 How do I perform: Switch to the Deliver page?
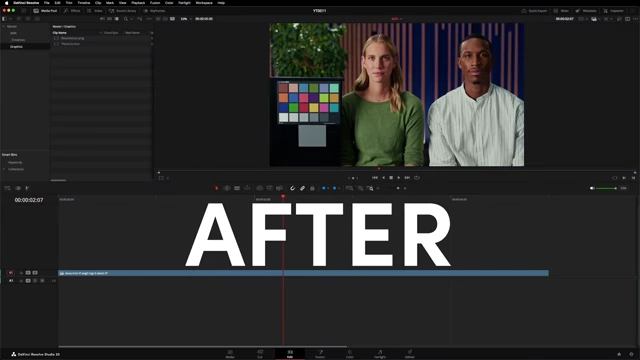coord(410,354)
